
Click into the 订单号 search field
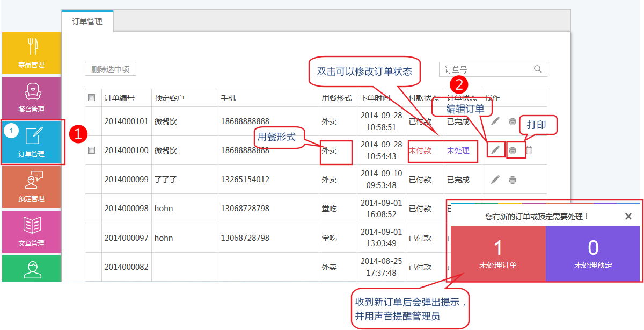click(486, 69)
